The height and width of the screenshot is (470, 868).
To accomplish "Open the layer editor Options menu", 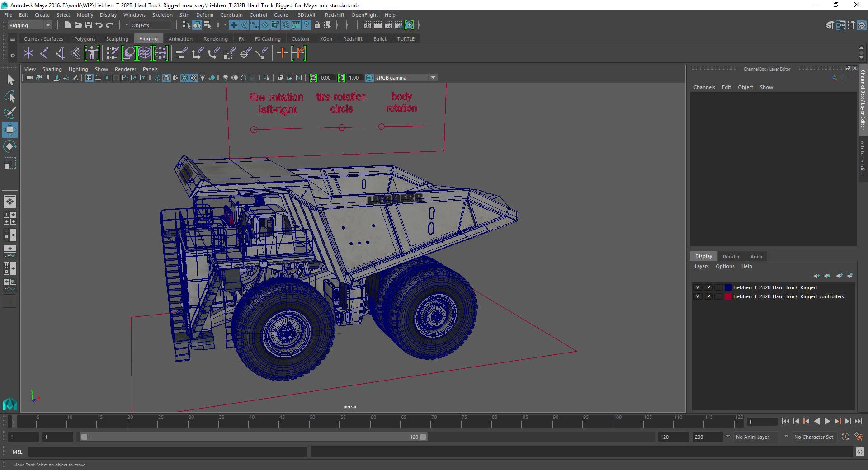I will 725,266.
